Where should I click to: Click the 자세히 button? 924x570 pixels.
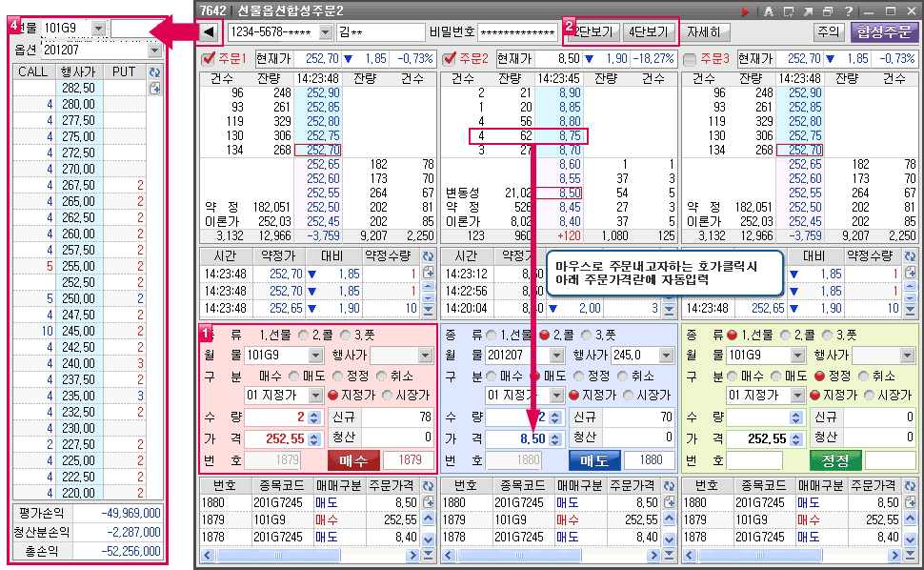[x=705, y=31]
